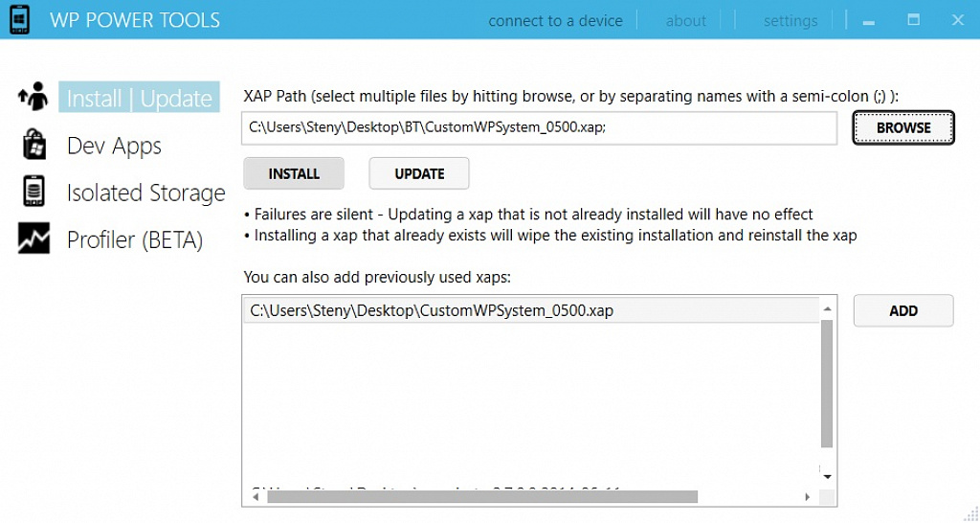Maximize the WP Power Tools window

[x=913, y=20]
